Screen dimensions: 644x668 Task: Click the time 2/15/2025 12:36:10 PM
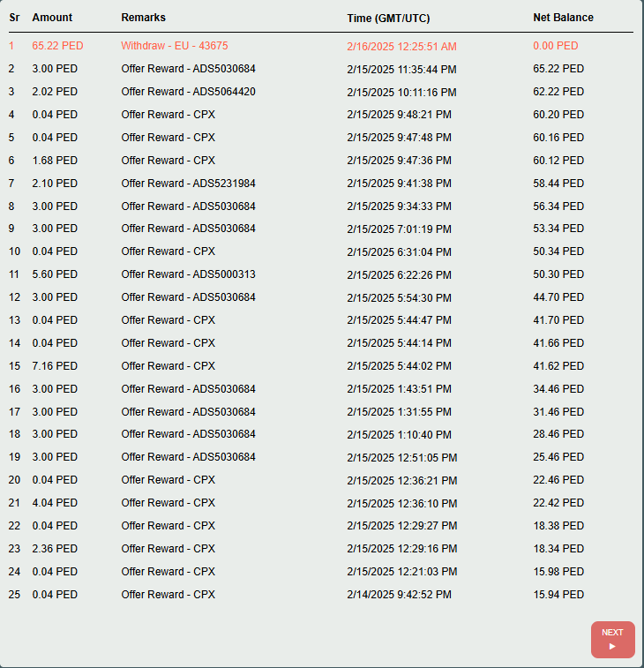pos(401,504)
